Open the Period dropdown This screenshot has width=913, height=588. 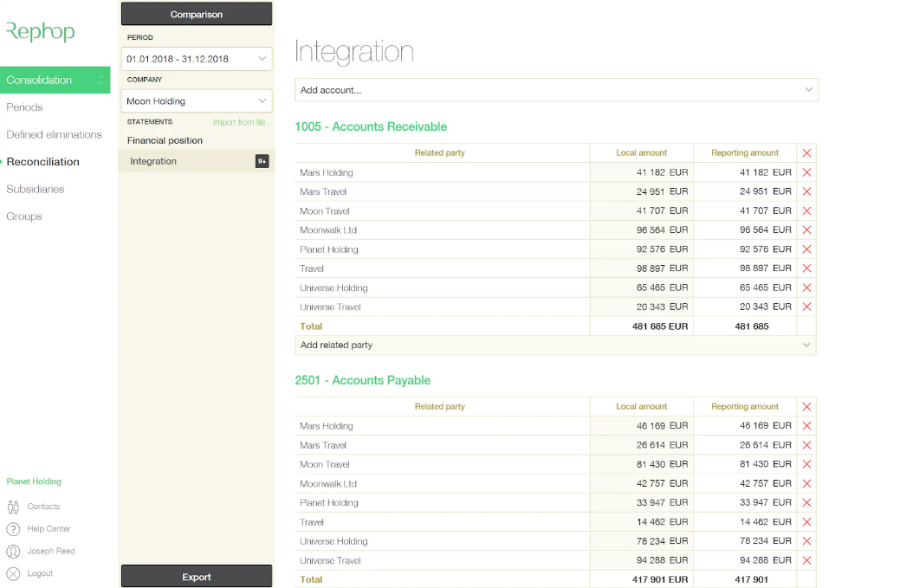(x=196, y=58)
